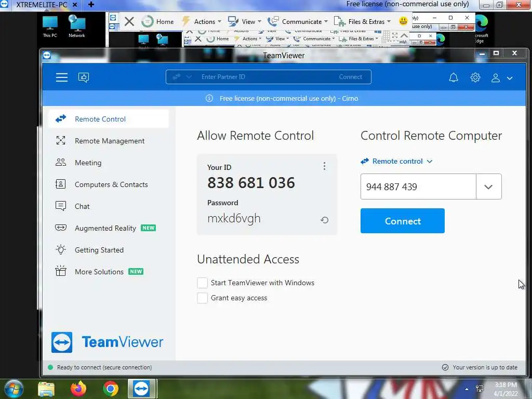Click the taskbar clock showing 3:18 PM
Viewport: 532px width, 399px height.
tap(506, 389)
